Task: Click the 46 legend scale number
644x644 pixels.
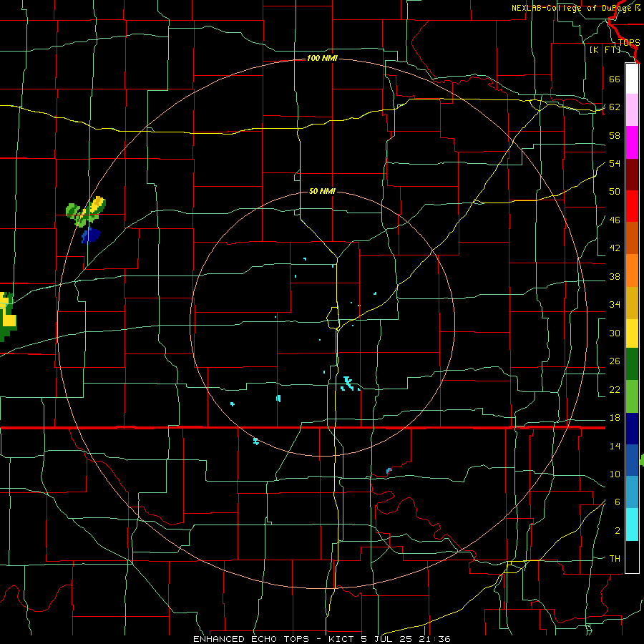Action: tap(615, 220)
